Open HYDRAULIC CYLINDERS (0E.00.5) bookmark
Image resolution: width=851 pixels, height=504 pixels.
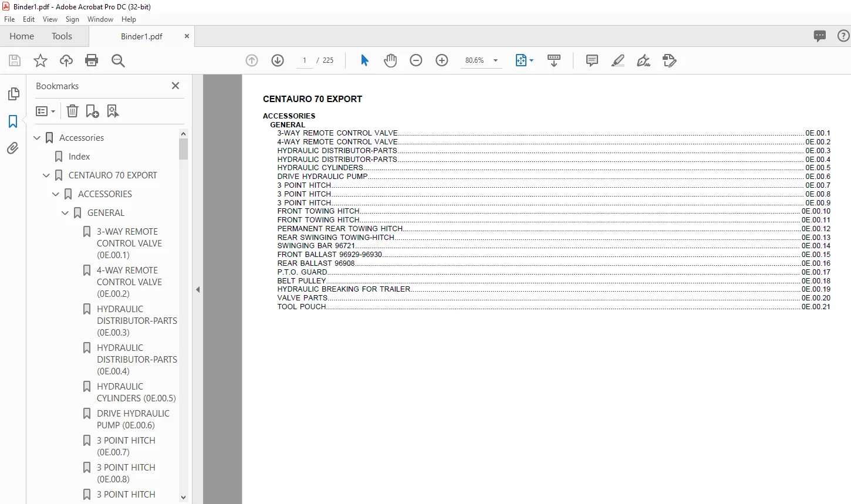click(x=136, y=393)
